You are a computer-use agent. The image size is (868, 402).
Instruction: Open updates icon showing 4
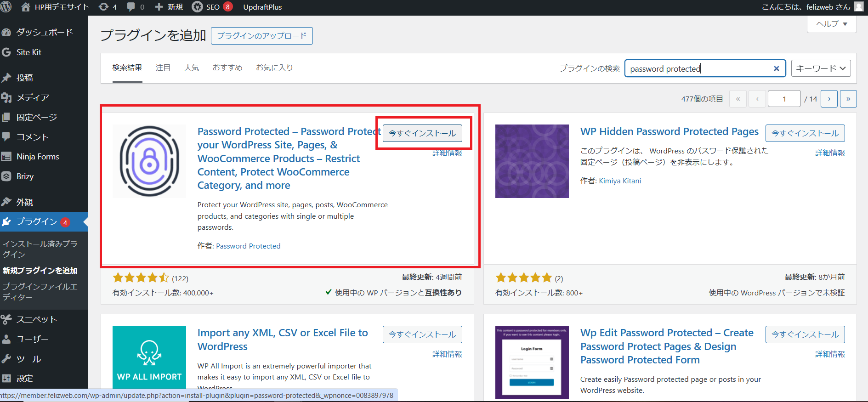pyautogui.click(x=104, y=7)
